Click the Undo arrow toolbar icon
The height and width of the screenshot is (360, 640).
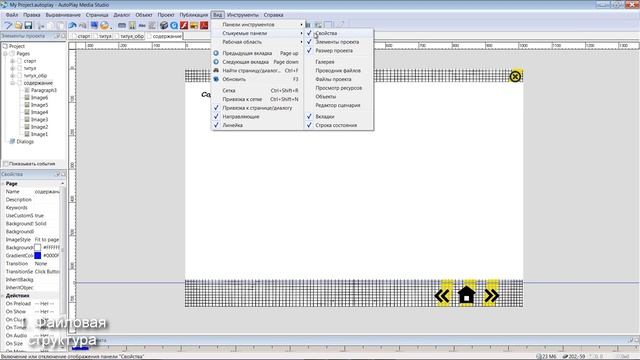(x=73, y=25)
